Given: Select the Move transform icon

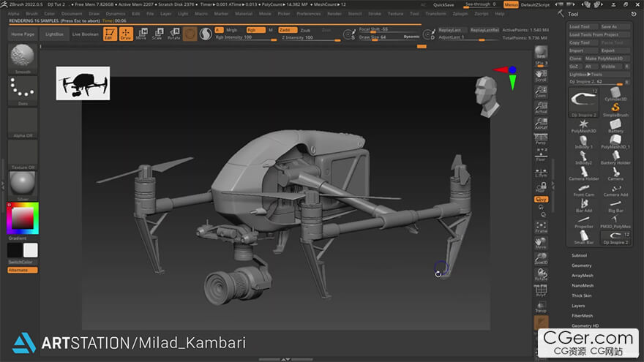Looking at the screenshot, I should click(x=141, y=34).
